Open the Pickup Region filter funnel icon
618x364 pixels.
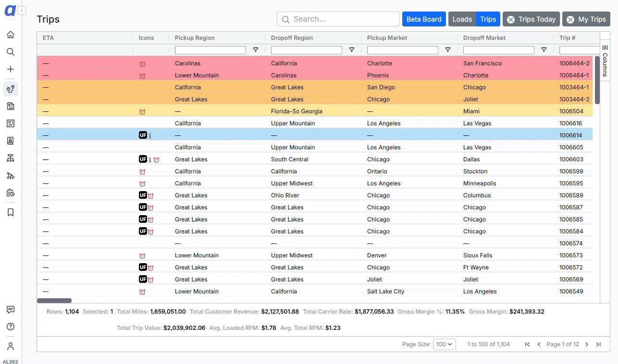point(256,50)
